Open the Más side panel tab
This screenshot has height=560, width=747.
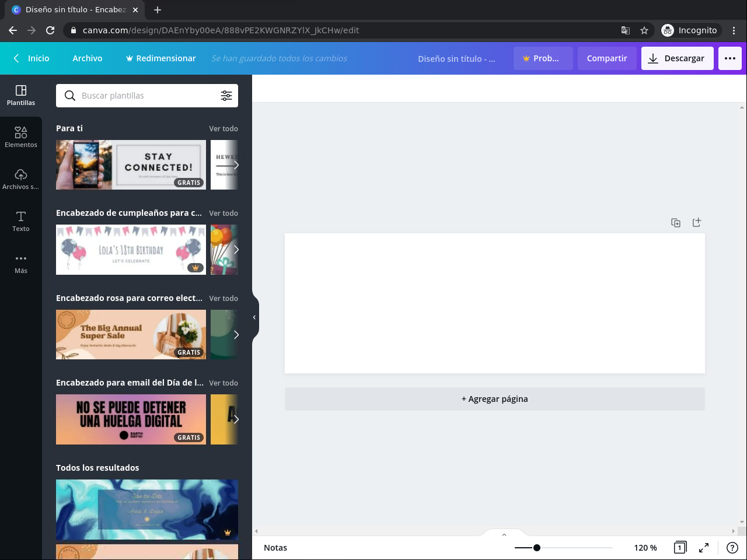point(21,264)
